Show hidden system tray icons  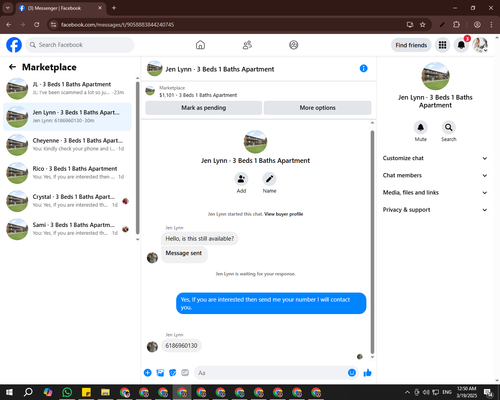point(407,392)
